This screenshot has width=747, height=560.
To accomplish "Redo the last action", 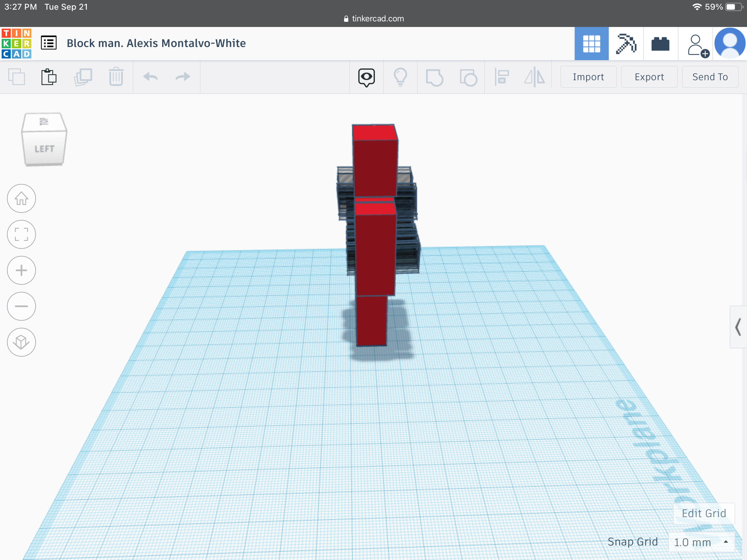I will tap(183, 77).
